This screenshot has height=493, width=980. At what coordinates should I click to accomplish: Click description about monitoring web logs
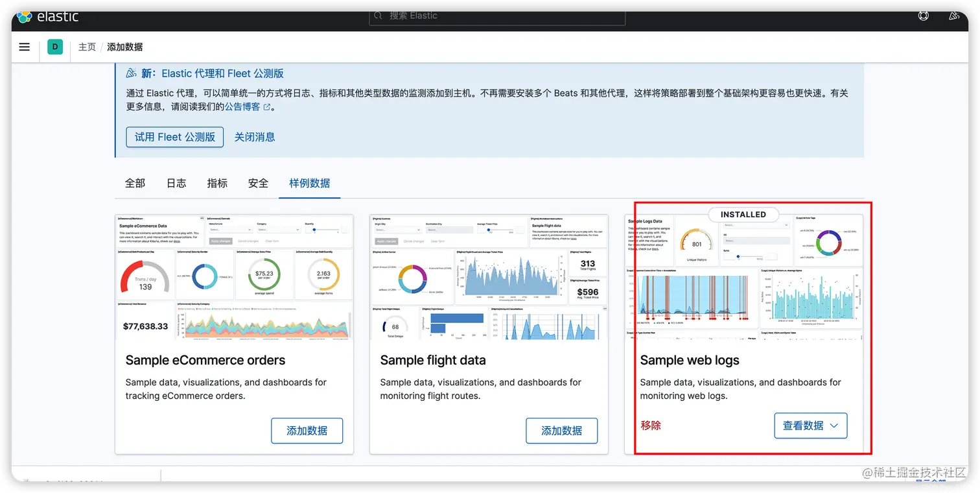click(741, 389)
